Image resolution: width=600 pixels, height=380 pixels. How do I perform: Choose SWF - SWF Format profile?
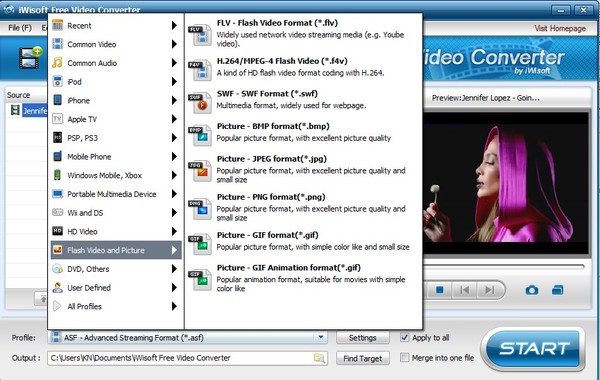303,100
